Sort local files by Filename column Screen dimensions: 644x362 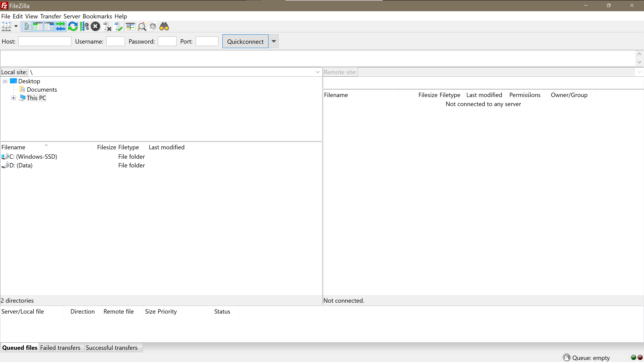[46, 147]
